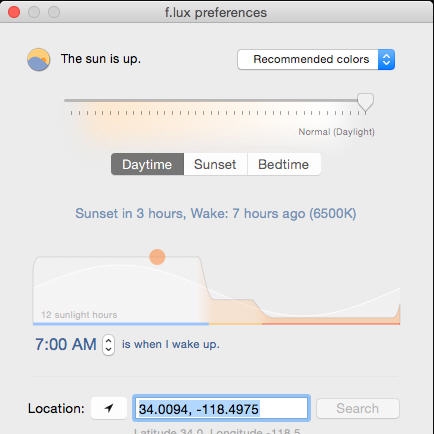Click the sunset status text line
The image size is (434, 434).
point(216,213)
